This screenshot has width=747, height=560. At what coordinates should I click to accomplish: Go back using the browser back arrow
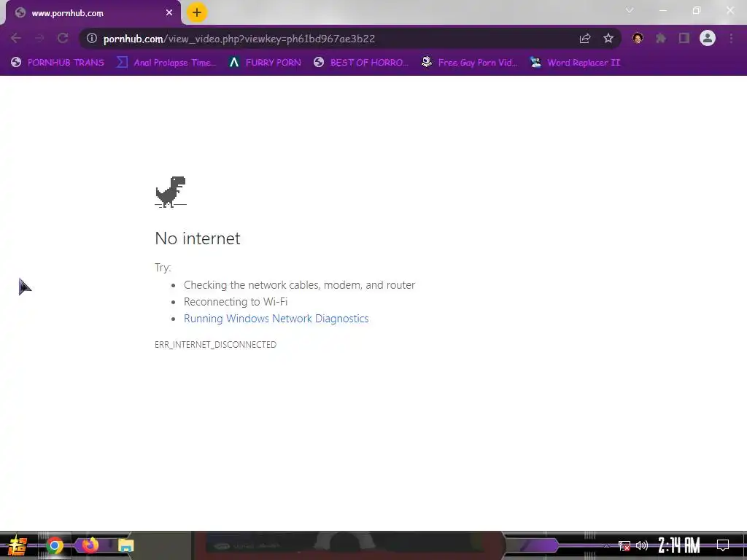(x=16, y=38)
